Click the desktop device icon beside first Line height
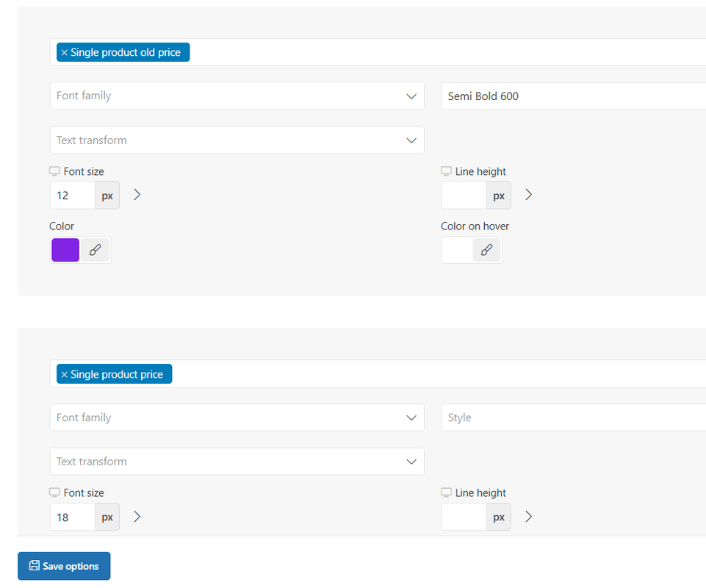The width and height of the screenshot is (706, 588). tap(446, 171)
